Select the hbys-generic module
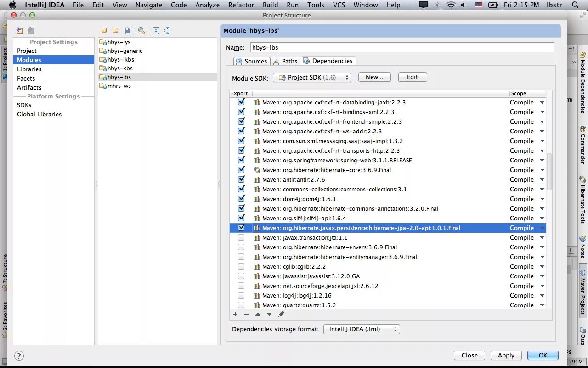The height and width of the screenshot is (368, 588). [157, 51]
